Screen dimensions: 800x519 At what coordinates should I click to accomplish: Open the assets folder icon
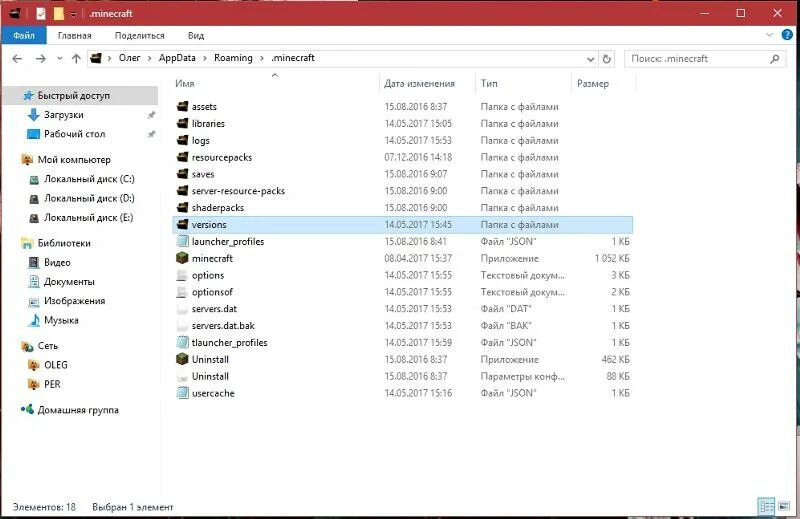(x=182, y=106)
